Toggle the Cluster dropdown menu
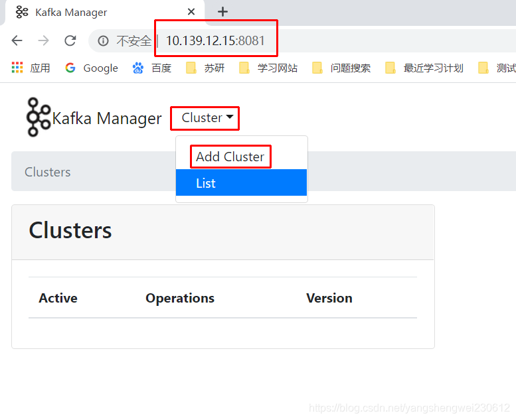The image size is (516, 420). (207, 117)
